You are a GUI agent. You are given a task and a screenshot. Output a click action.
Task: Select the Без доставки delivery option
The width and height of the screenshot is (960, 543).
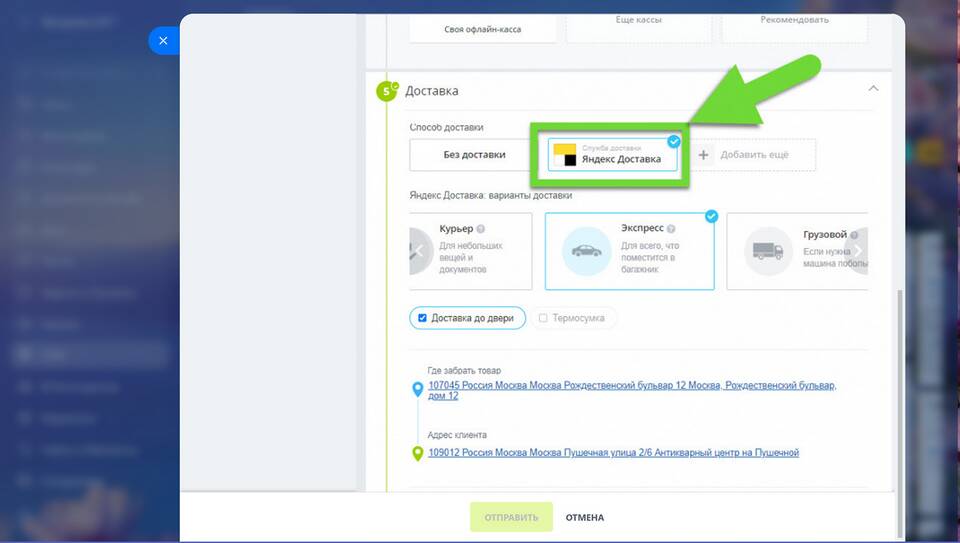[474, 155]
